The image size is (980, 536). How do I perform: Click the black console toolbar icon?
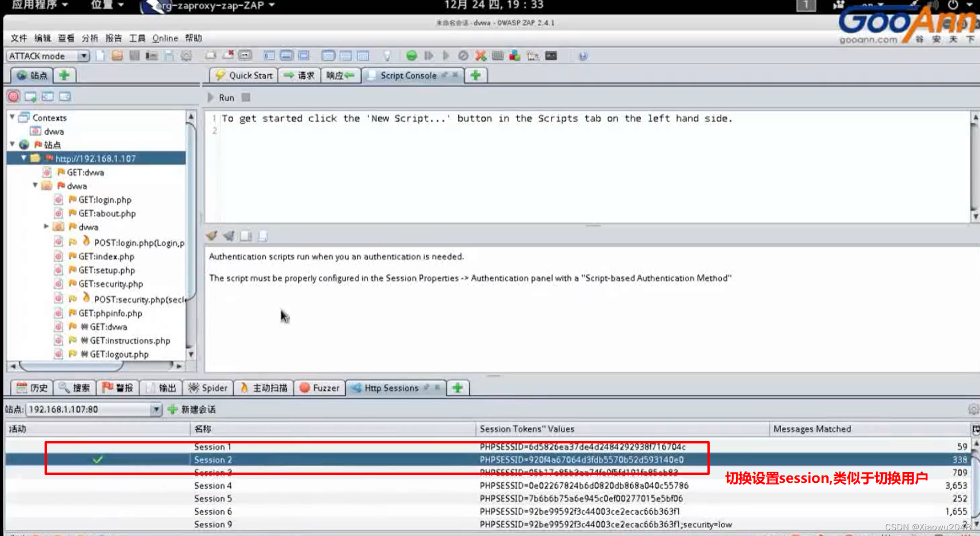[x=551, y=55]
